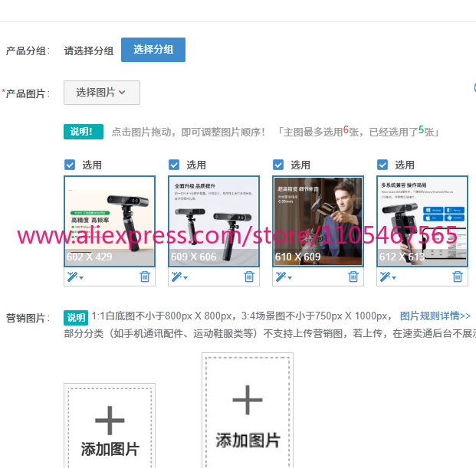Click the 选择分组 button

pyautogui.click(x=153, y=50)
